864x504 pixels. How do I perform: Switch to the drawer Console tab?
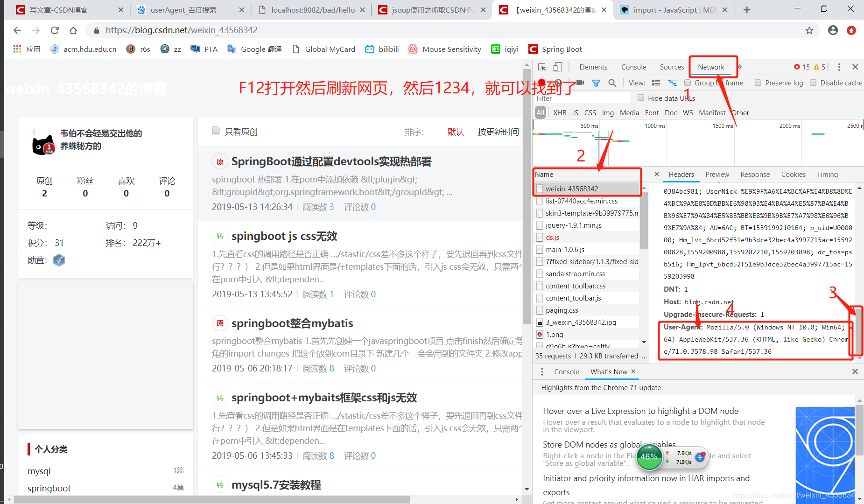coord(567,371)
